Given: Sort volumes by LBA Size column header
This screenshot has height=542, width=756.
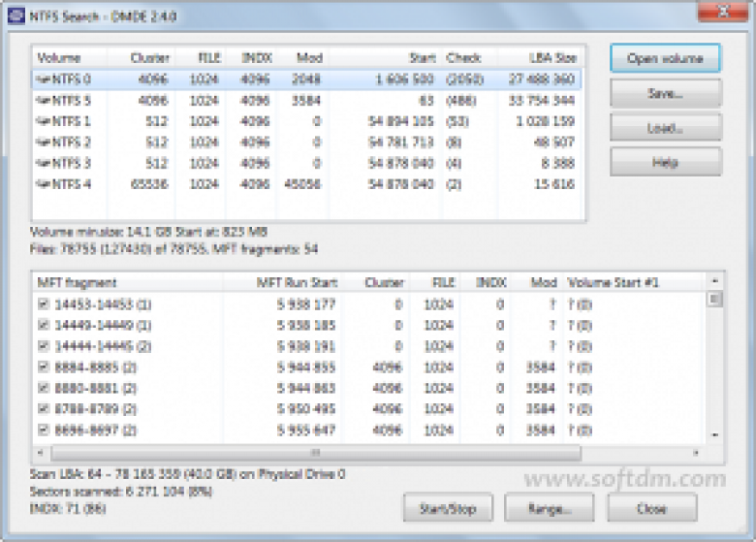Looking at the screenshot, I should click(540, 58).
